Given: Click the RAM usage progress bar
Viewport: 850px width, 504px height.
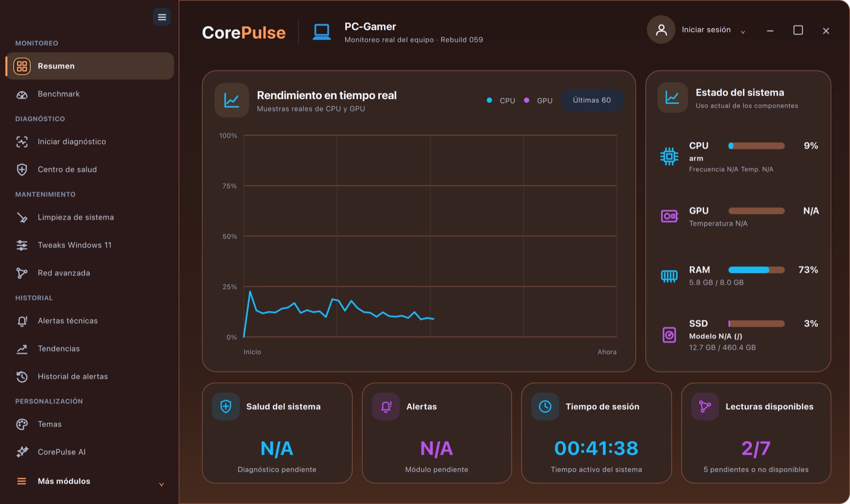Looking at the screenshot, I should tap(756, 270).
